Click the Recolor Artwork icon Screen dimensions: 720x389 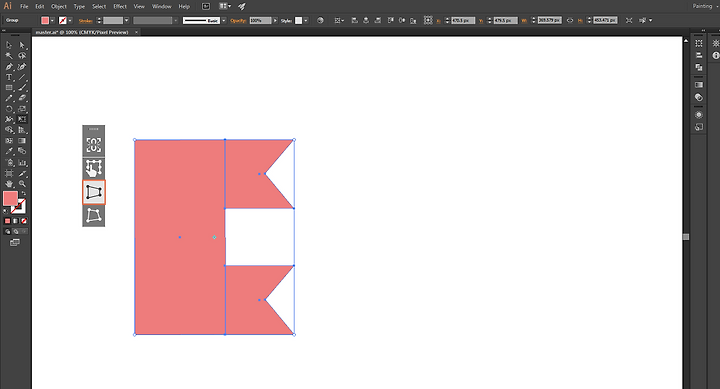(x=321, y=20)
